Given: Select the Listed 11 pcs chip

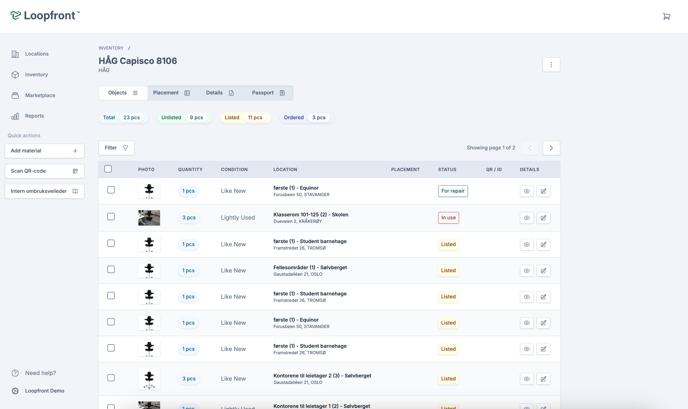Looking at the screenshot, I should [244, 118].
